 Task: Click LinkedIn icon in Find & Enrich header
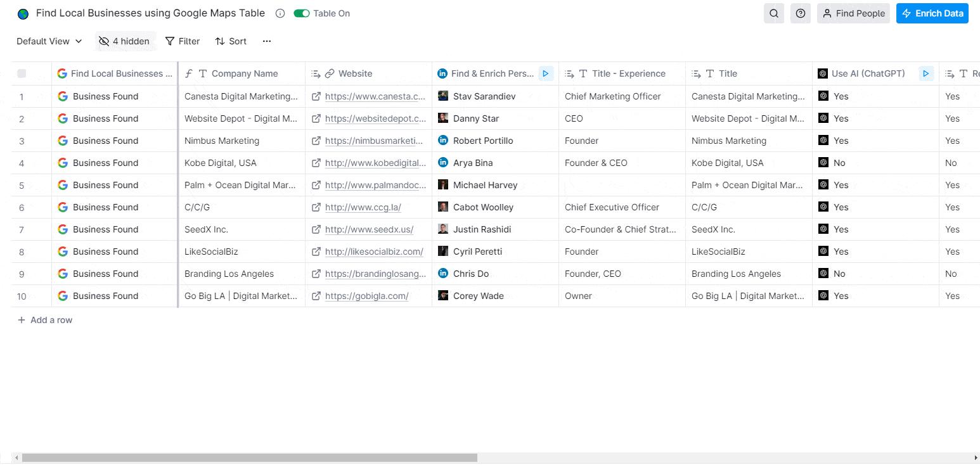[x=442, y=73]
